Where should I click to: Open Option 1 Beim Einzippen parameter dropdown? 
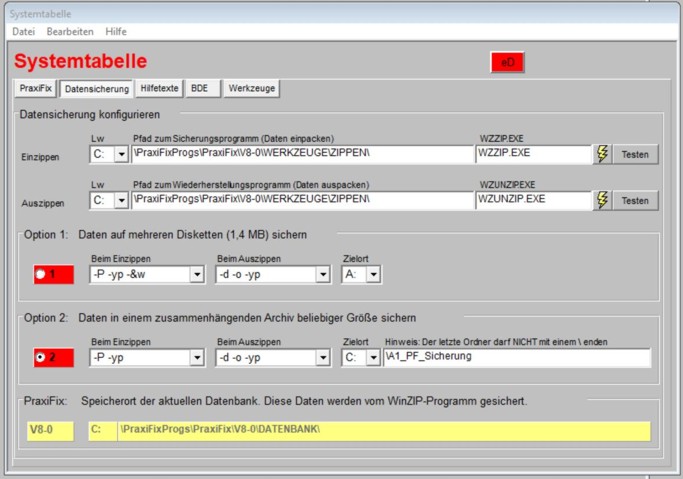click(x=196, y=274)
